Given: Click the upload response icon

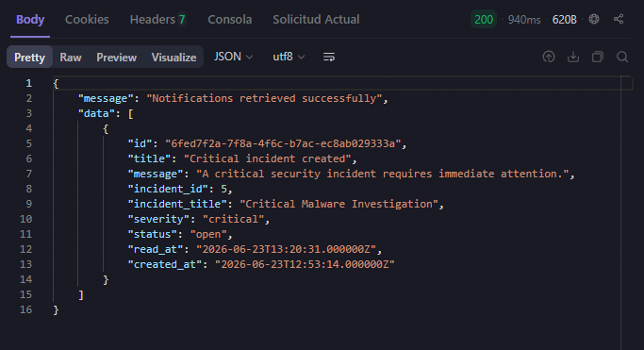Looking at the screenshot, I should (x=549, y=57).
